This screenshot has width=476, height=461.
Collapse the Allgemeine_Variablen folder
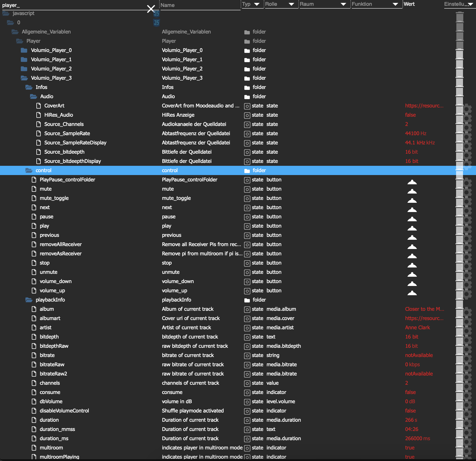pos(15,32)
